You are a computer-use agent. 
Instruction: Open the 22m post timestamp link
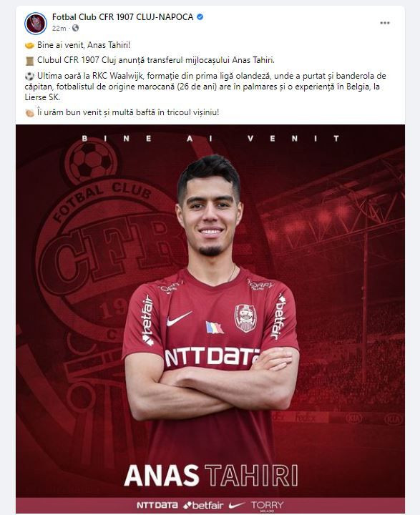(x=59, y=29)
